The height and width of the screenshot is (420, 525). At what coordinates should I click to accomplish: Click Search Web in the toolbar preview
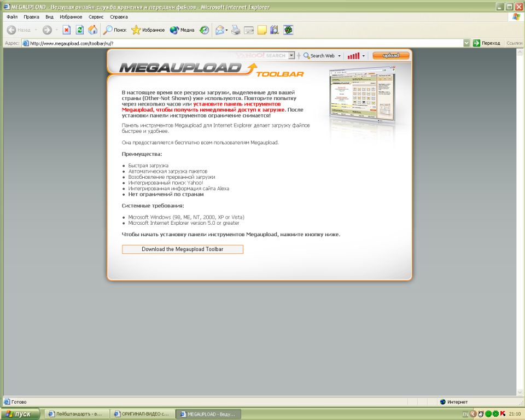coord(319,56)
